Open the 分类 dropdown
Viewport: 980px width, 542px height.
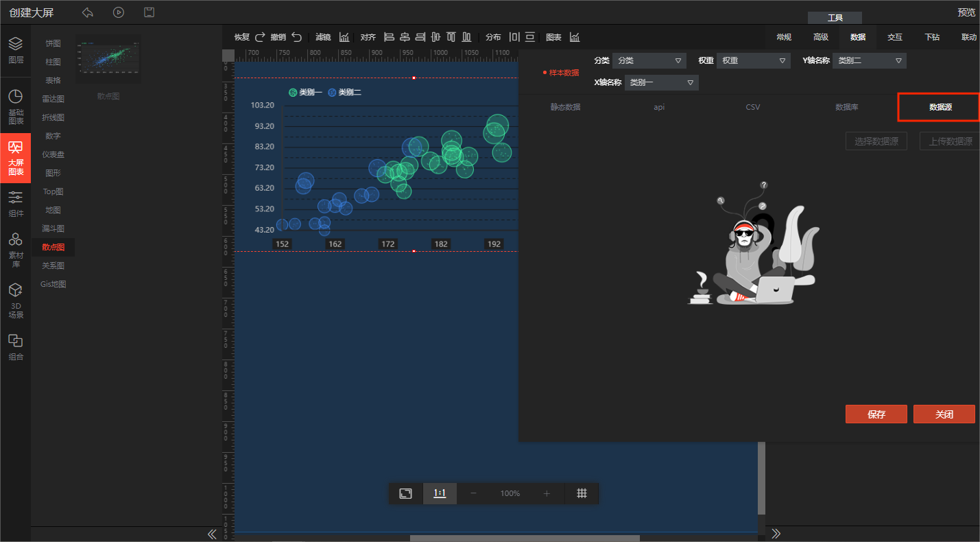(x=649, y=60)
